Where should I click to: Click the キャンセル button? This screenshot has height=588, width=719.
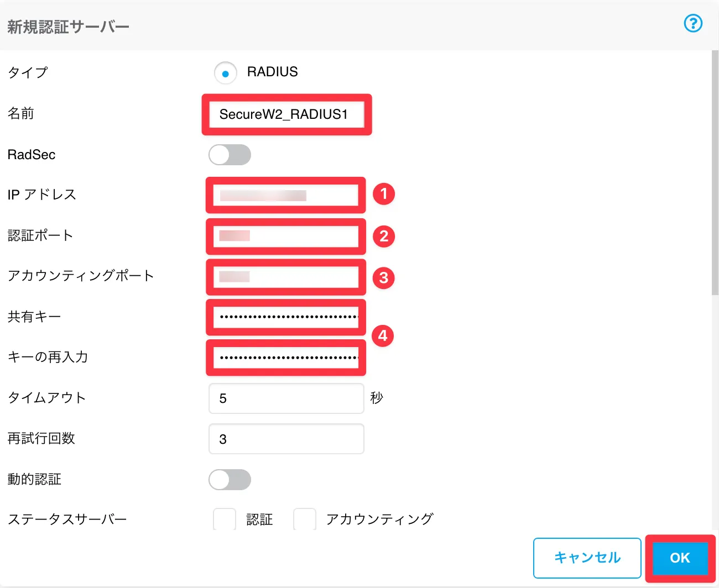click(587, 558)
